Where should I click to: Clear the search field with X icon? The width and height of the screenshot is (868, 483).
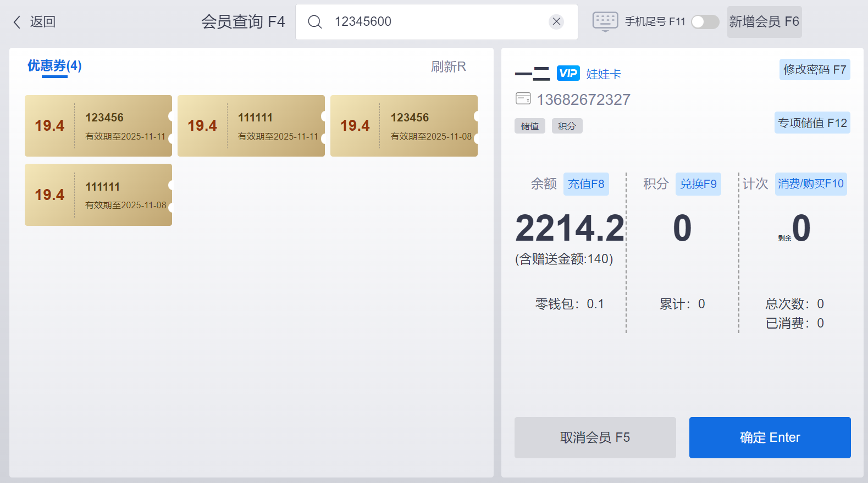[x=556, y=21]
